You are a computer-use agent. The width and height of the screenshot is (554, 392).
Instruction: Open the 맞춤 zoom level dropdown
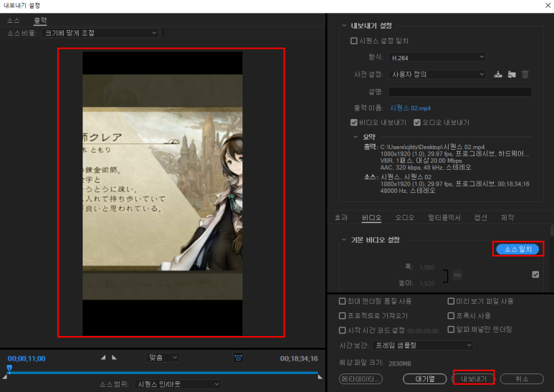point(163,358)
